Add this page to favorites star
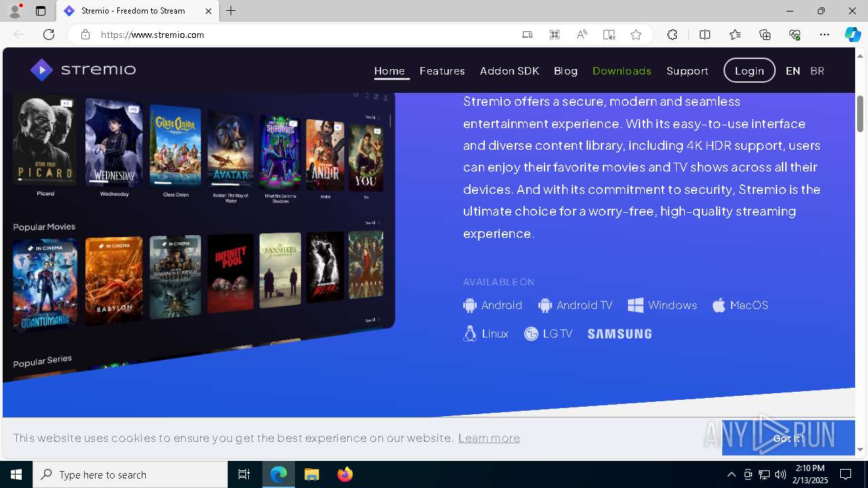Image resolution: width=868 pixels, height=488 pixels. pyautogui.click(x=636, y=35)
